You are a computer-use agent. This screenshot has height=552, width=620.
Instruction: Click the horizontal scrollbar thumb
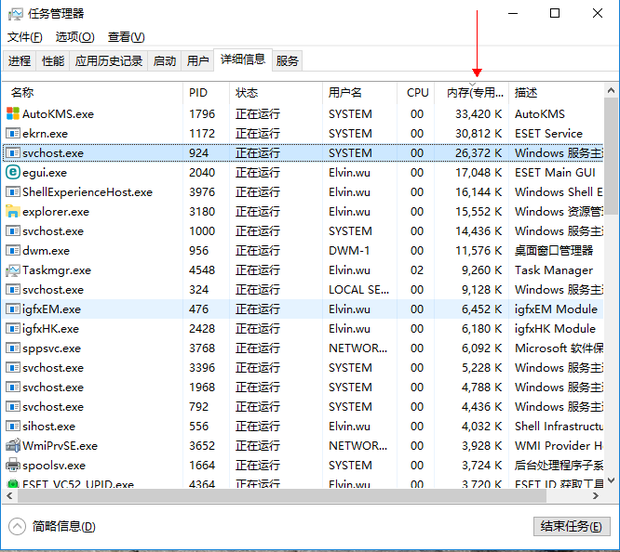point(282,495)
